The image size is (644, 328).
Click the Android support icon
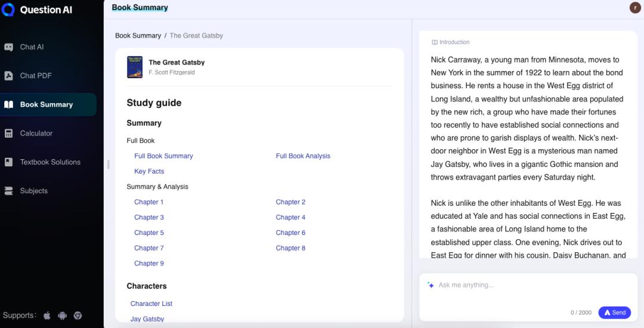coord(63,315)
